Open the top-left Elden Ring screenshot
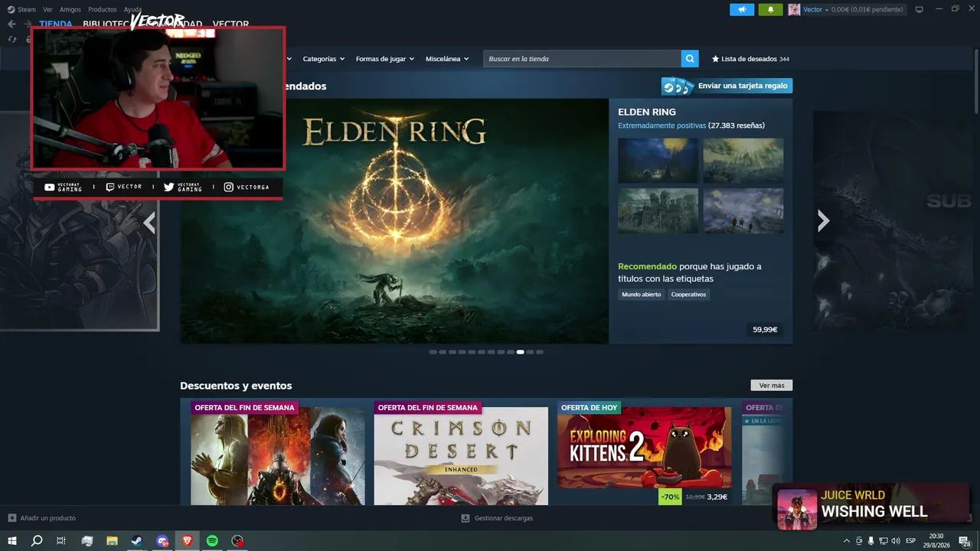This screenshot has width=980, height=551. (658, 161)
